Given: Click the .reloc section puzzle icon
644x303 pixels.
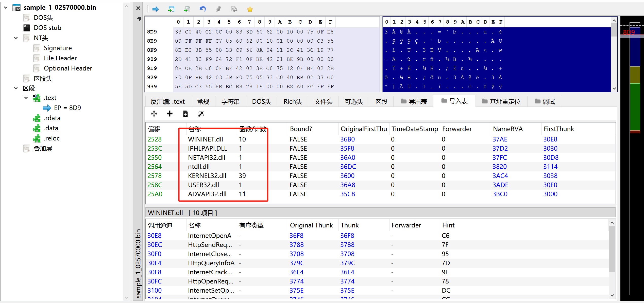Looking at the screenshot, I should [37, 138].
